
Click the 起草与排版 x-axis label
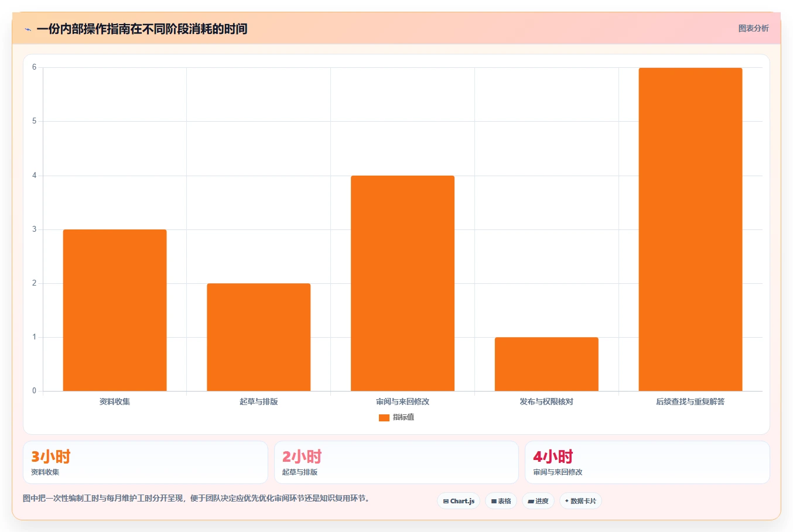pyautogui.click(x=259, y=401)
